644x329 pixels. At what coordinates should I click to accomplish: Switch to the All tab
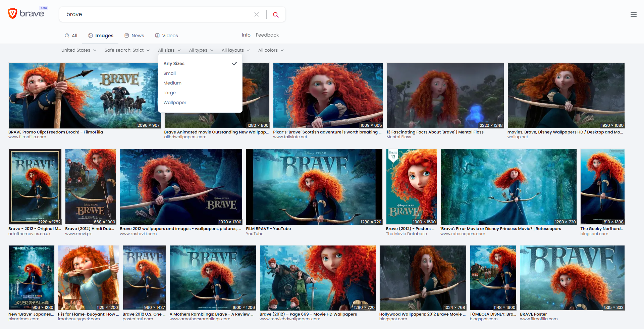coord(71,36)
